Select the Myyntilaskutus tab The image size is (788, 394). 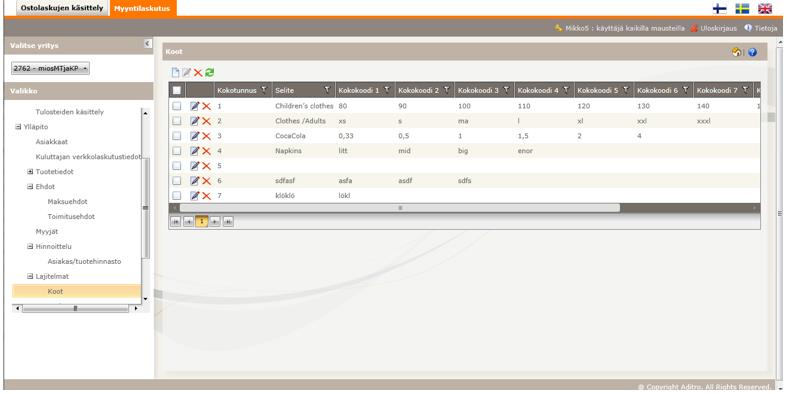[142, 8]
